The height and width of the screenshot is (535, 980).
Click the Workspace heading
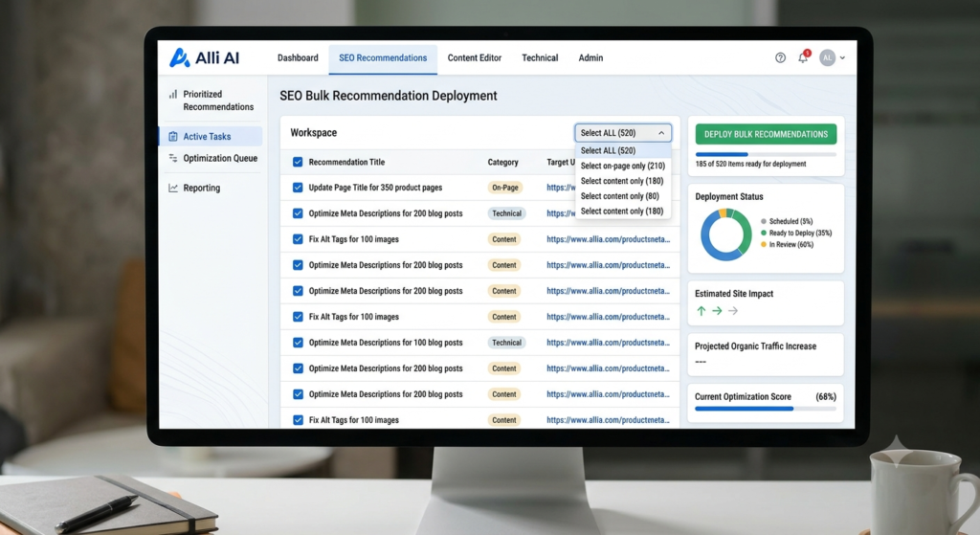click(314, 132)
